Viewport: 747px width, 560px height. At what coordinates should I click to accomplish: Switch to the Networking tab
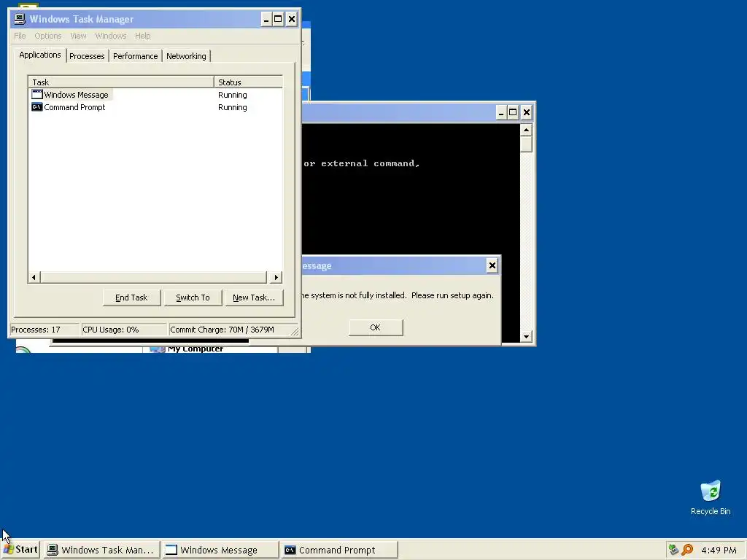[x=186, y=56]
